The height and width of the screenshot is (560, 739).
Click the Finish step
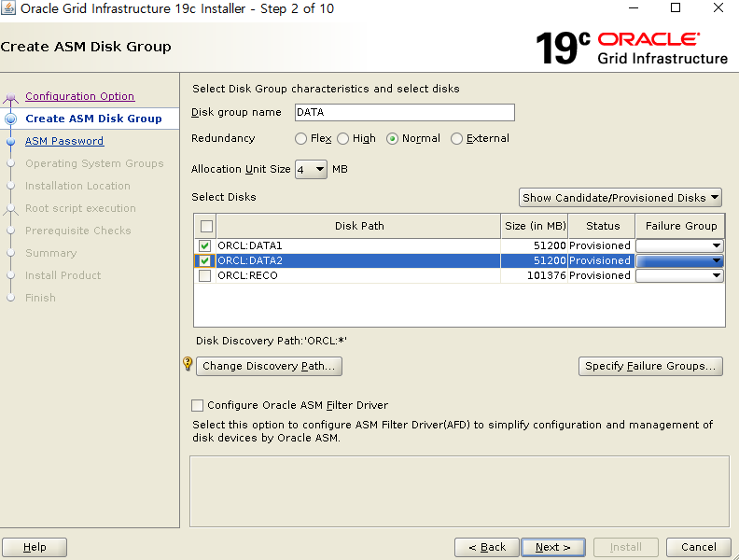pos(40,298)
